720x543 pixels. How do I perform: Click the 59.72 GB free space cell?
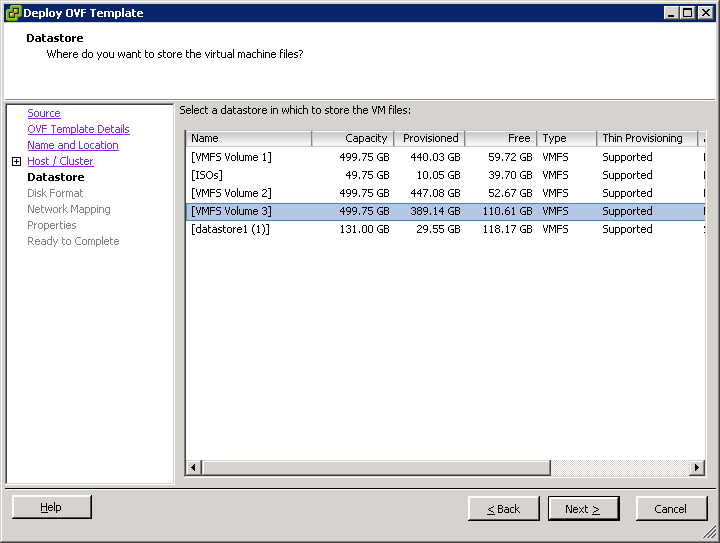coord(510,157)
